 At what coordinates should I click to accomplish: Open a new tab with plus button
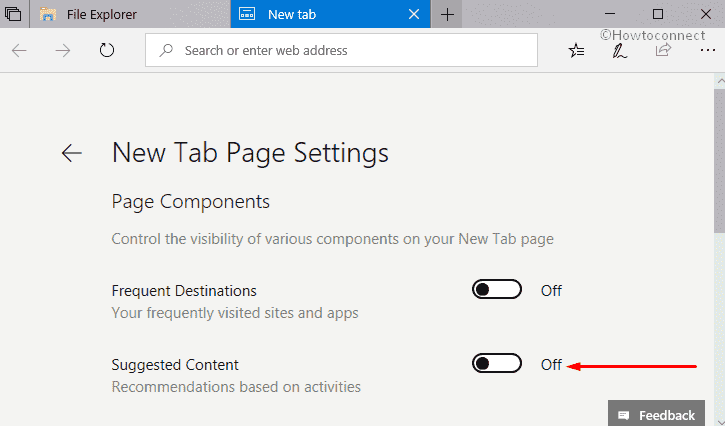[447, 15]
